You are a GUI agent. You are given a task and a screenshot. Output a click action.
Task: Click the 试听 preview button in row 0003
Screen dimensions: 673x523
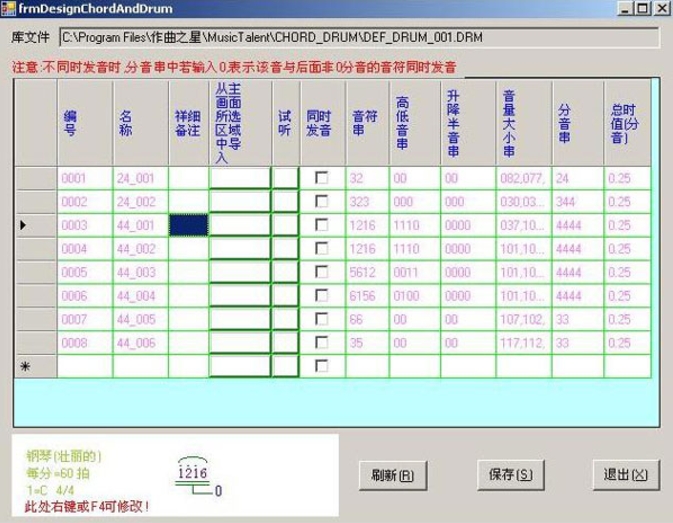(x=285, y=225)
